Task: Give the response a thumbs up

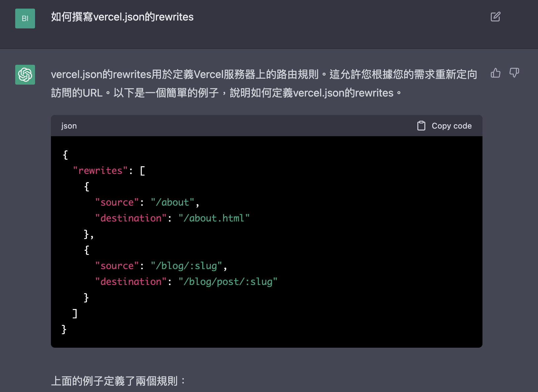Action: point(495,73)
